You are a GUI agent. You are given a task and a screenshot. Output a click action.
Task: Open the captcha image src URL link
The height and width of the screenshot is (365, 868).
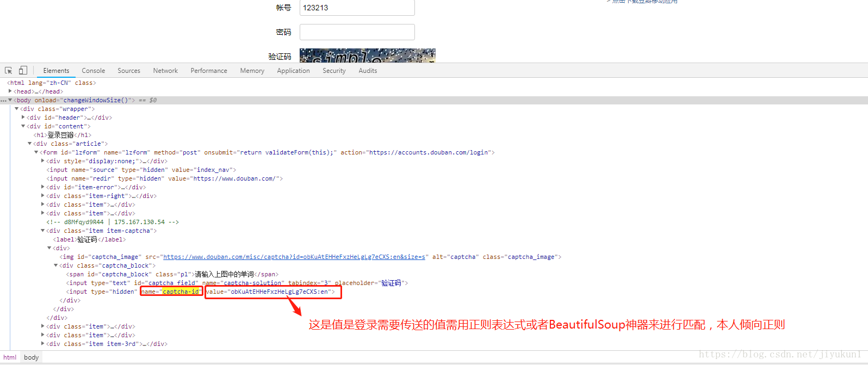tap(294, 257)
